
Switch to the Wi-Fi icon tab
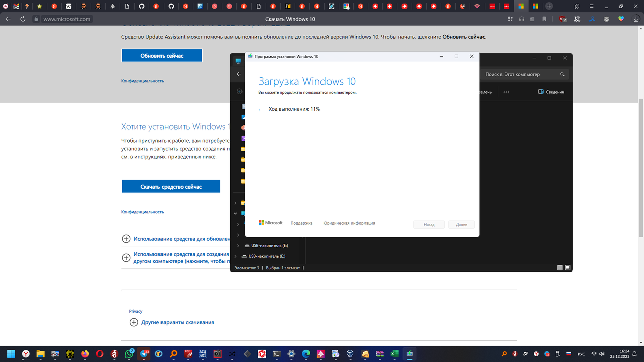point(477,6)
